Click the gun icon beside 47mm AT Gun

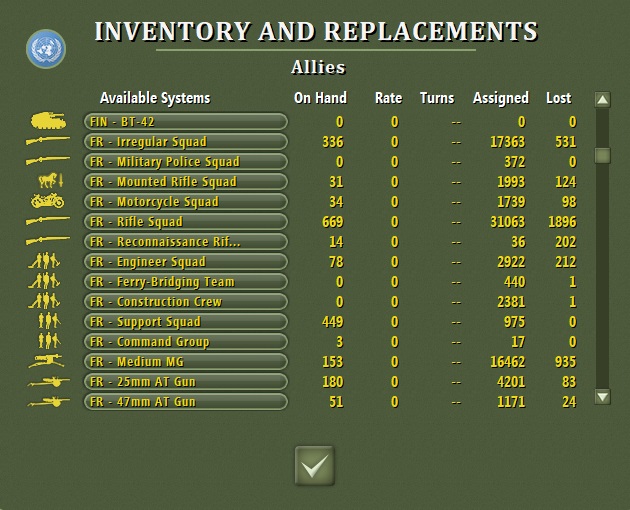[48, 402]
